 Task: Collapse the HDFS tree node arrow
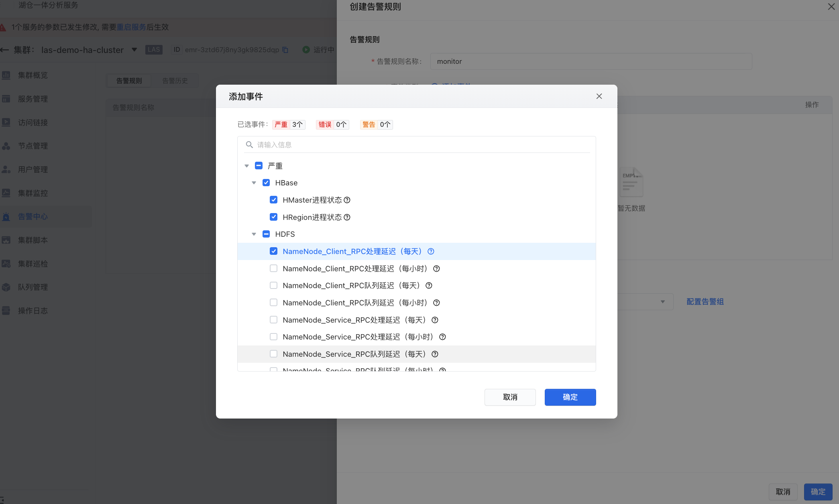pos(254,234)
